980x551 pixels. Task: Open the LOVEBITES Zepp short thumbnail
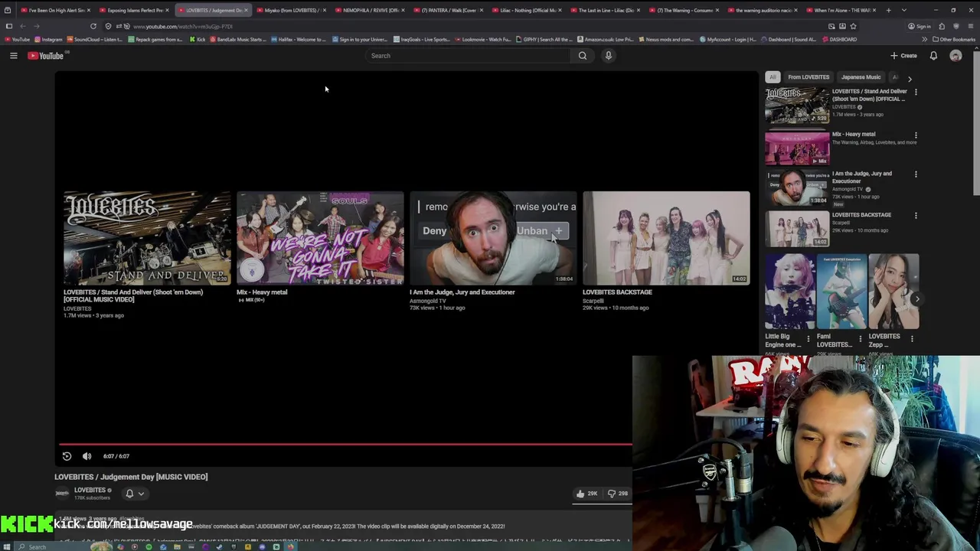[893, 292]
